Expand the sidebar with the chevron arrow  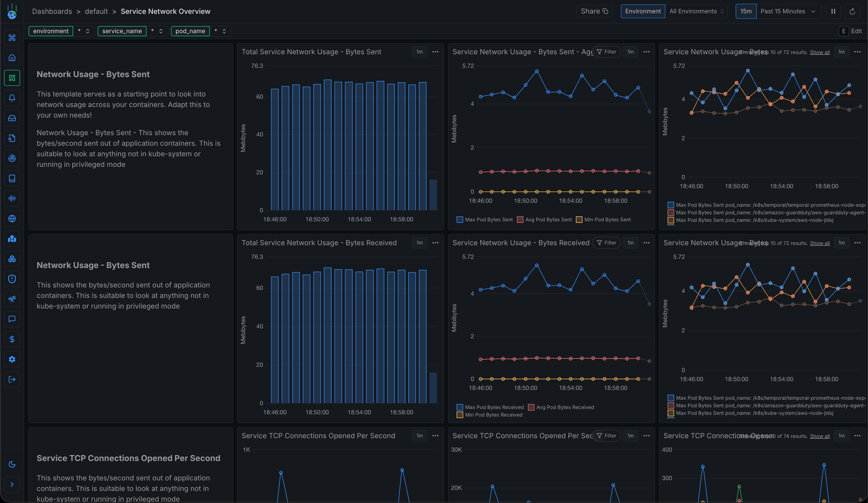point(12,484)
